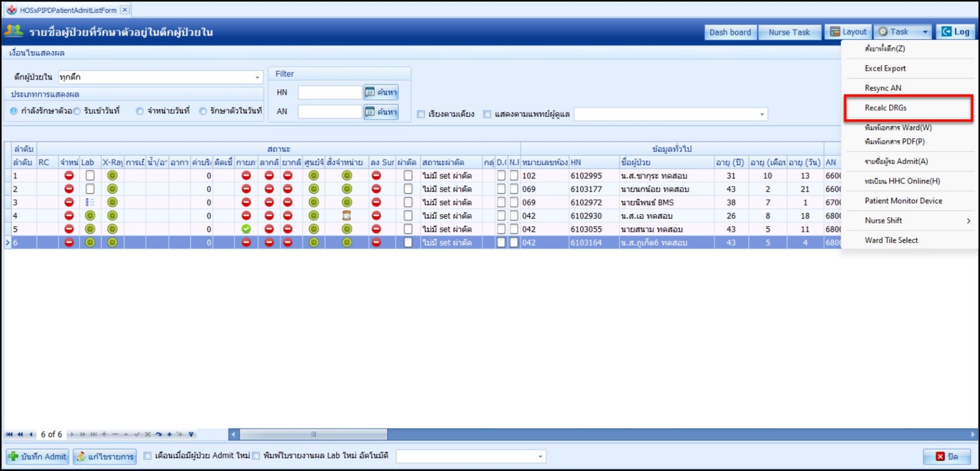Go to first record in grid navigator
This screenshot has width=980, height=471.
[9, 434]
